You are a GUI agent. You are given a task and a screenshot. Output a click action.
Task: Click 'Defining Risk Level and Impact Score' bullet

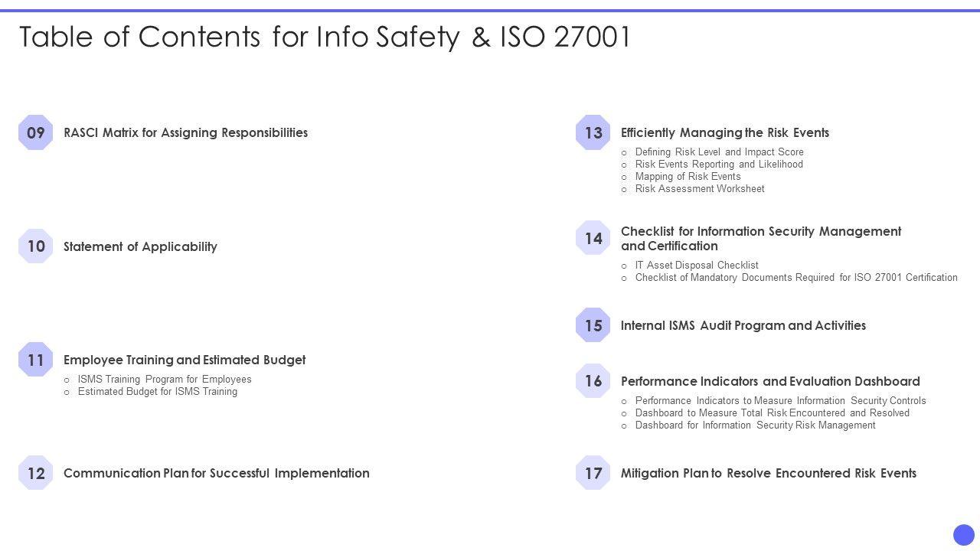coord(720,152)
